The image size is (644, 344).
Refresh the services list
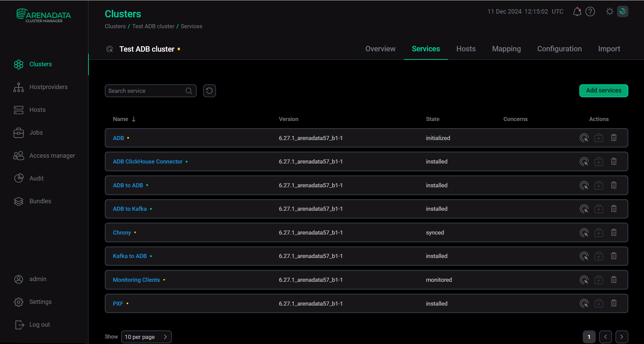[210, 91]
